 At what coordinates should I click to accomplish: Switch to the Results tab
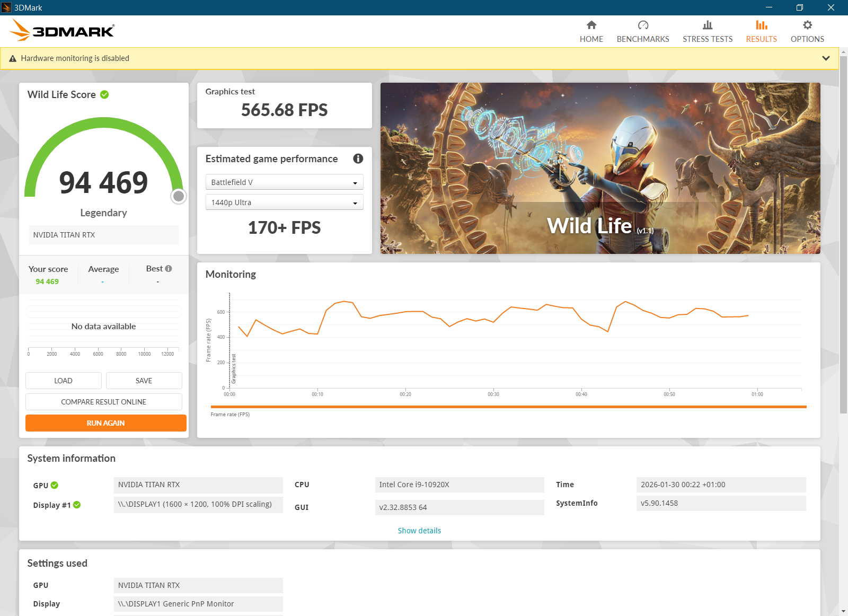(x=761, y=31)
